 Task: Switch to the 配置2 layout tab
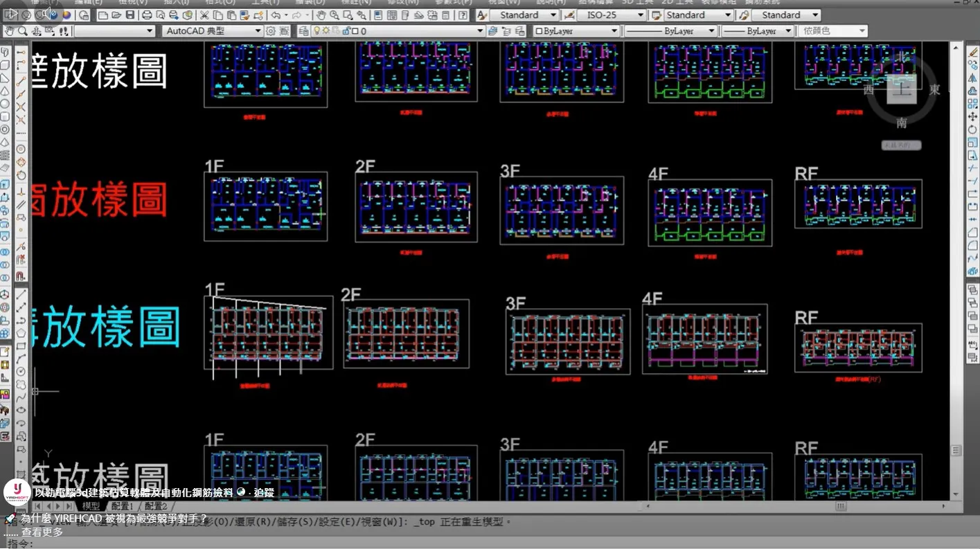[156, 507]
